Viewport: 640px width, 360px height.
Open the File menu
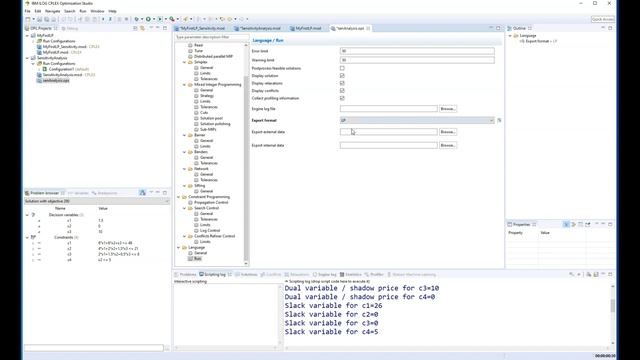[27, 11]
